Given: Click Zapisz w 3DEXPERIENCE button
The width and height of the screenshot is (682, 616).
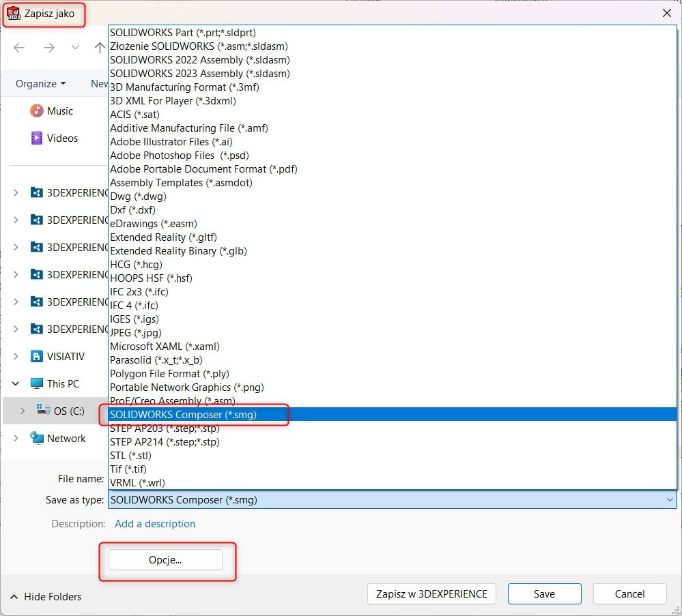Looking at the screenshot, I should [431, 593].
